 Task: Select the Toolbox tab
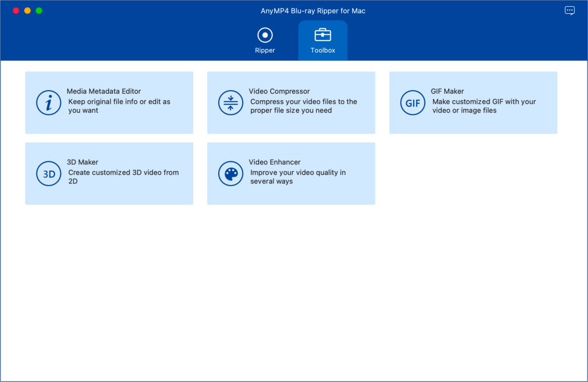[x=322, y=40]
